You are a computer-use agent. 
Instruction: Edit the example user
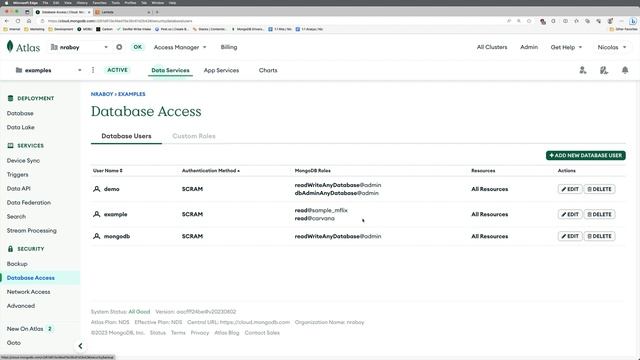point(570,214)
